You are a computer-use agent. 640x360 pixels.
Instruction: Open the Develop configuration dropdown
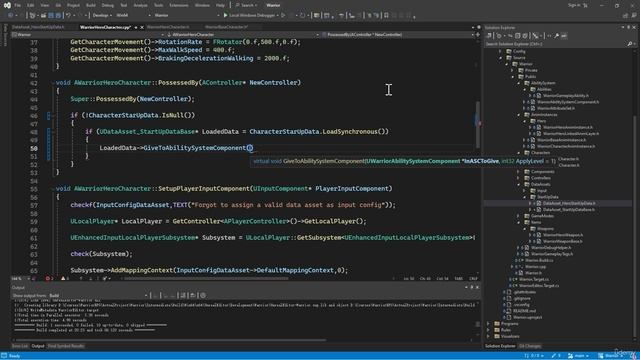pyautogui.click(x=102, y=16)
